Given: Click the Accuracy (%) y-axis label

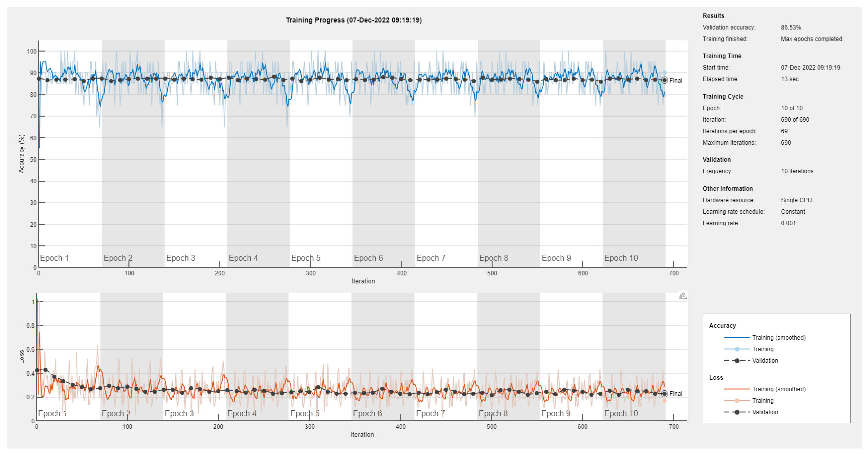Looking at the screenshot, I should point(22,154).
